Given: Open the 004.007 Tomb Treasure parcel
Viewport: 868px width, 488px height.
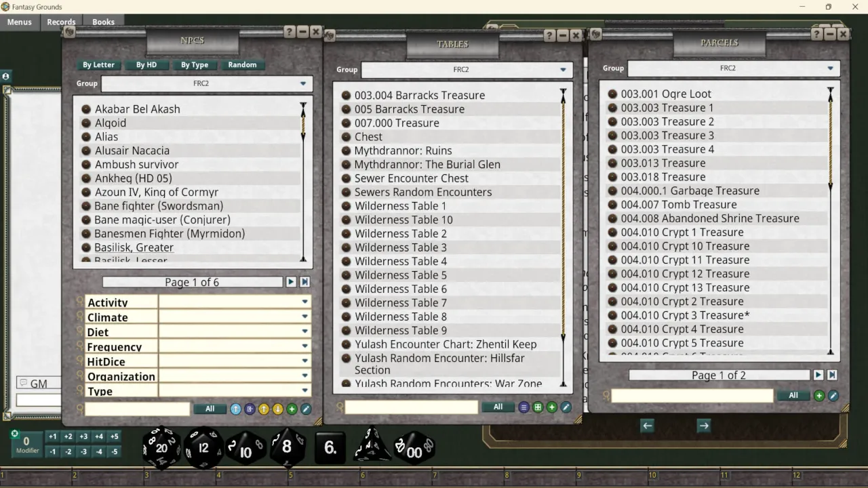Looking at the screenshot, I should pyautogui.click(x=679, y=205).
